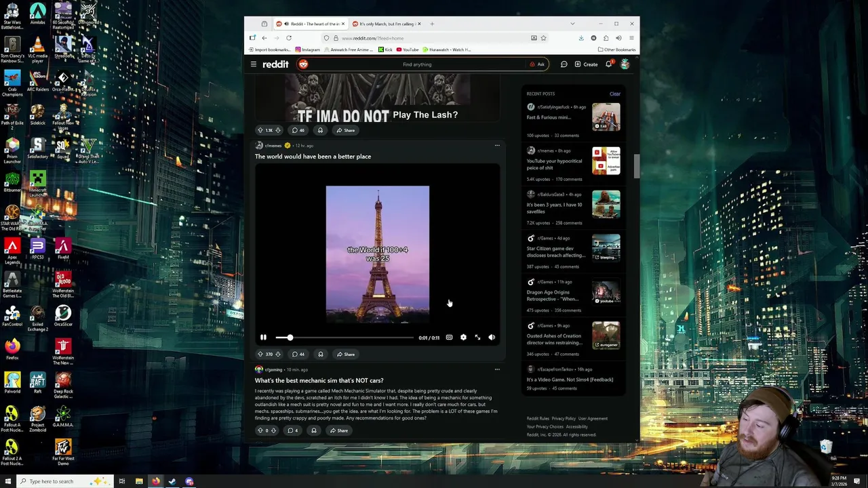The width and height of the screenshot is (868, 488).
Task: Open Firefox application menu
Action: pyautogui.click(x=631, y=38)
